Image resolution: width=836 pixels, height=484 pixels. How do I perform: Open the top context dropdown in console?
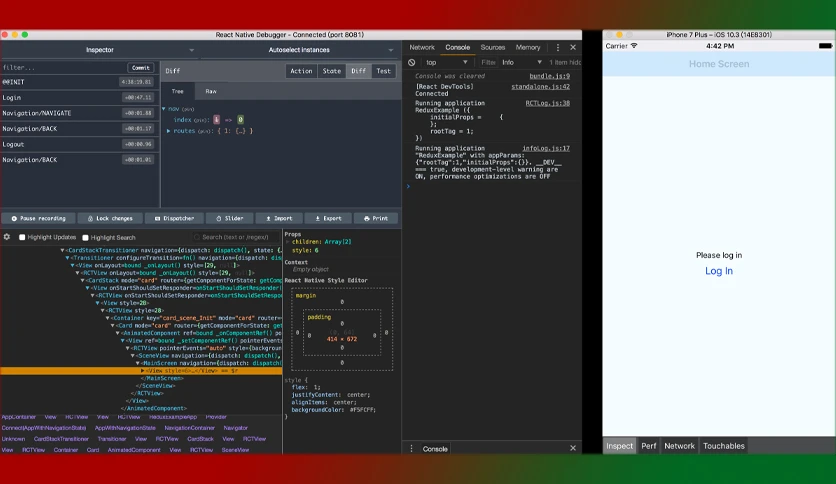pyautogui.click(x=446, y=62)
